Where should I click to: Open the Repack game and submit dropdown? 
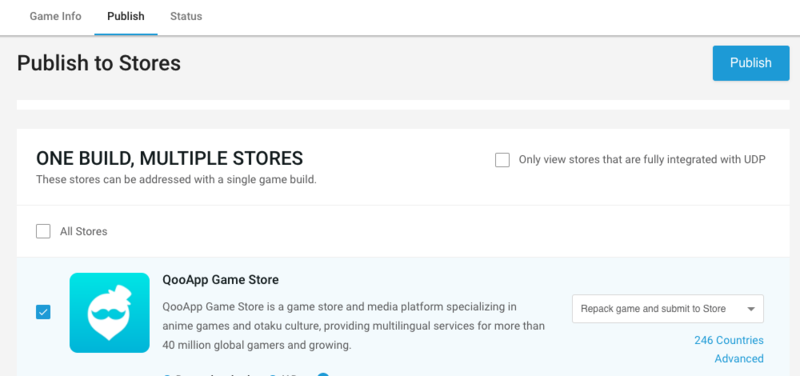click(668, 309)
